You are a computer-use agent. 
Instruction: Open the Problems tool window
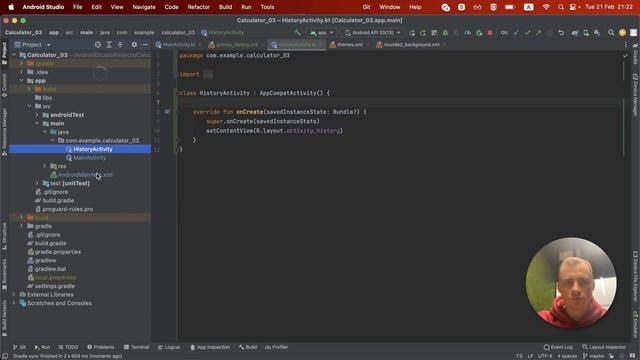(100, 347)
